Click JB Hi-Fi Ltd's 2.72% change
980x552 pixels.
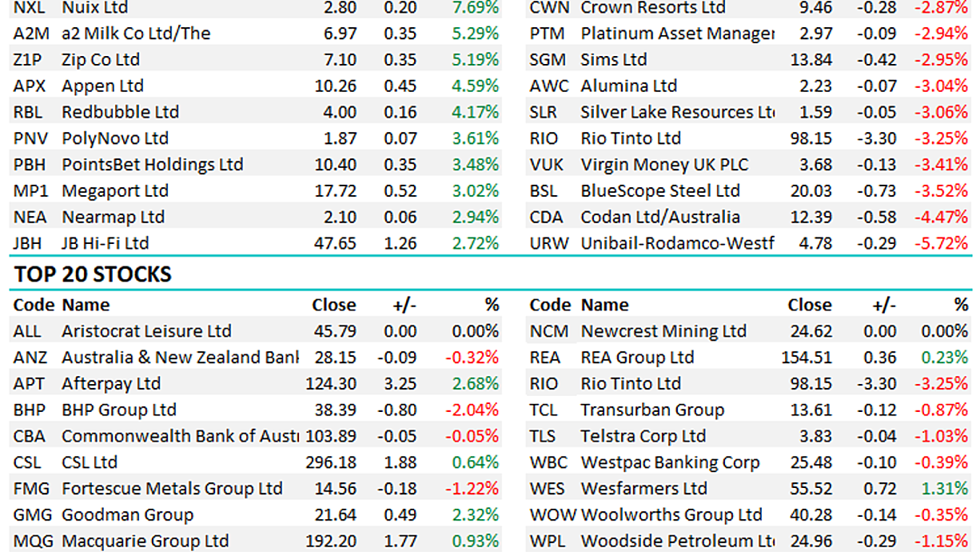tap(475, 243)
